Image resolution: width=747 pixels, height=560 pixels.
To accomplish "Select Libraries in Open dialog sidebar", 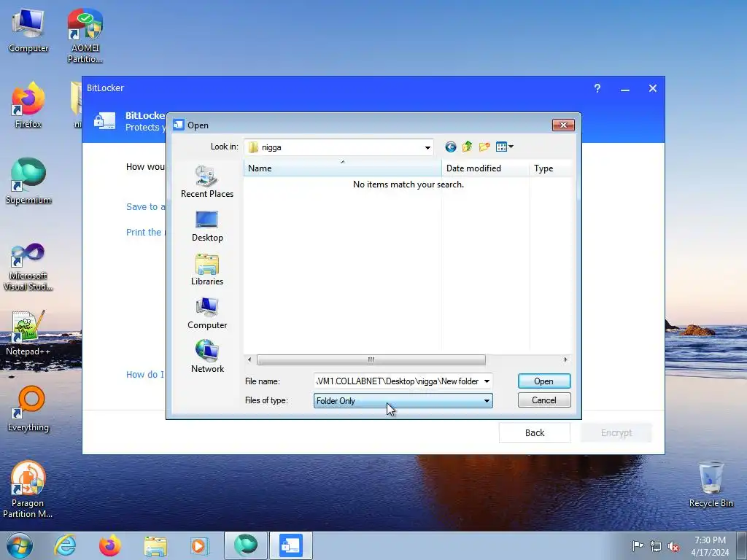I will click(x=207, y=270).
